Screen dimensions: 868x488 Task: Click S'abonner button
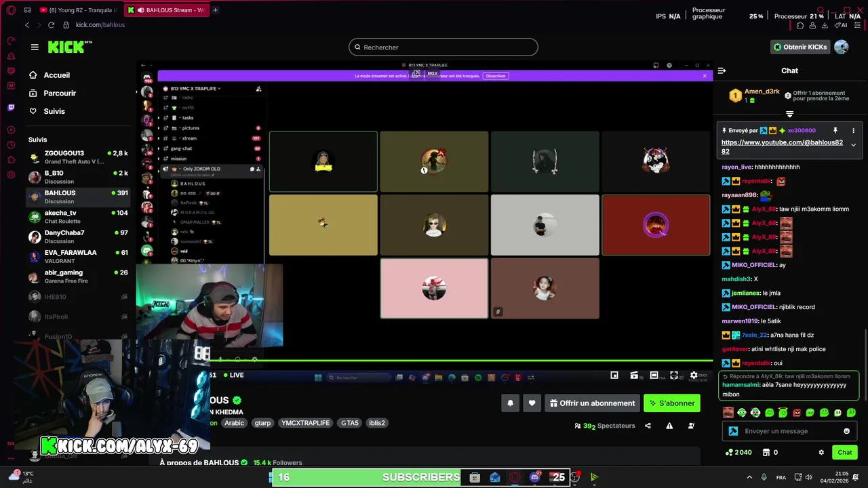(671, 403)
